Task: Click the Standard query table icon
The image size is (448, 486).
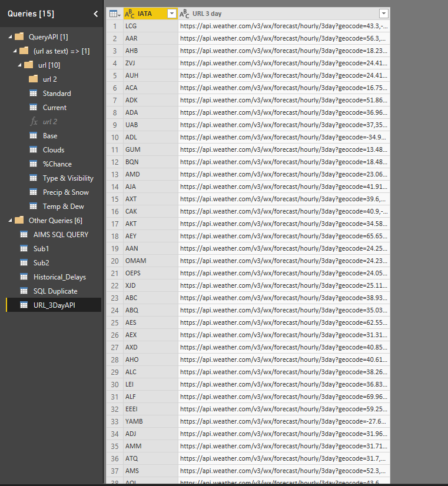Action: 33,94
